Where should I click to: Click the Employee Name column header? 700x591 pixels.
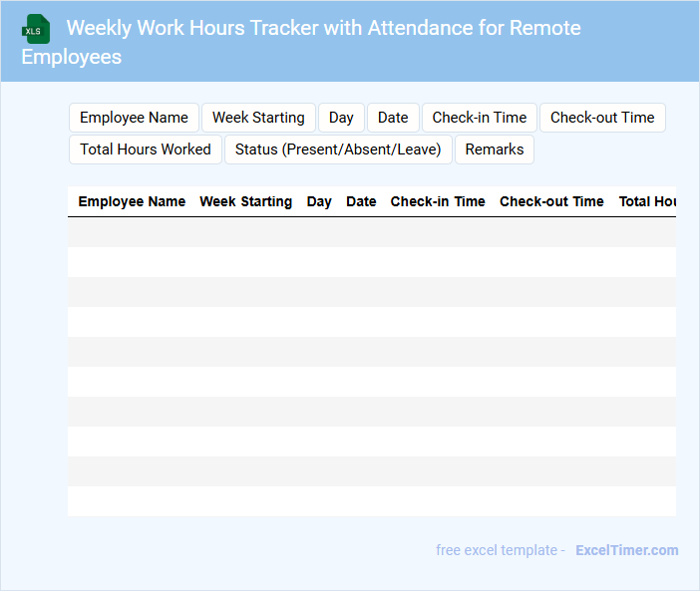click(x=132, y=201)
